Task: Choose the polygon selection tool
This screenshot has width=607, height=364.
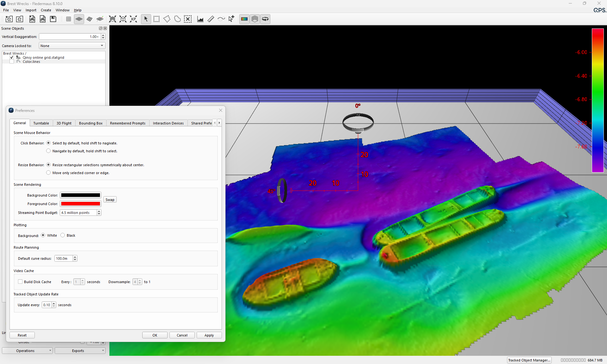Action: coord(167,19)
